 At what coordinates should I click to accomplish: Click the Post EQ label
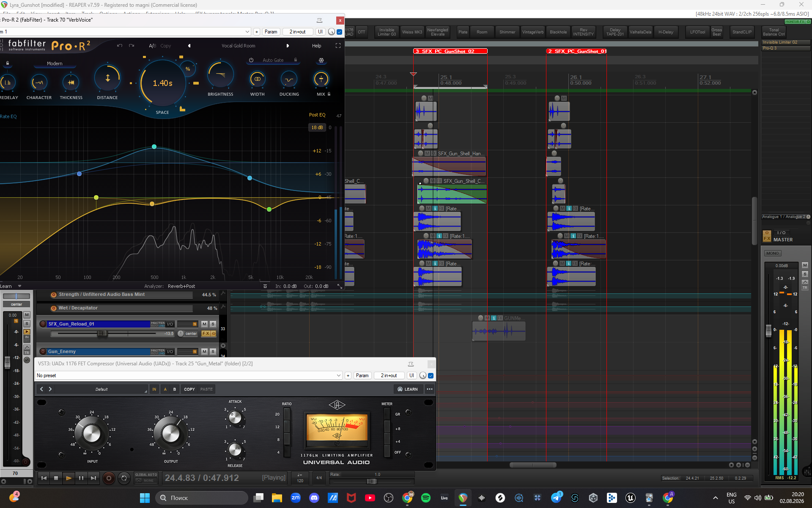(x=317, y=115)
